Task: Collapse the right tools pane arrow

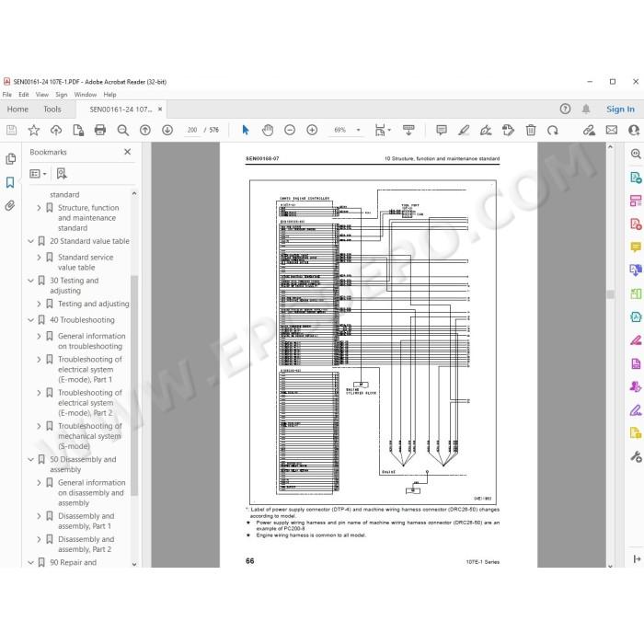Action: pyautogui.click(x=637, y=559)
